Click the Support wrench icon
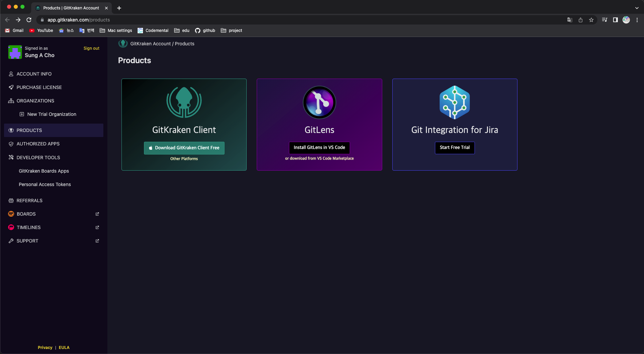This screenshot has width=644, height=354. [x=11, y=241]
